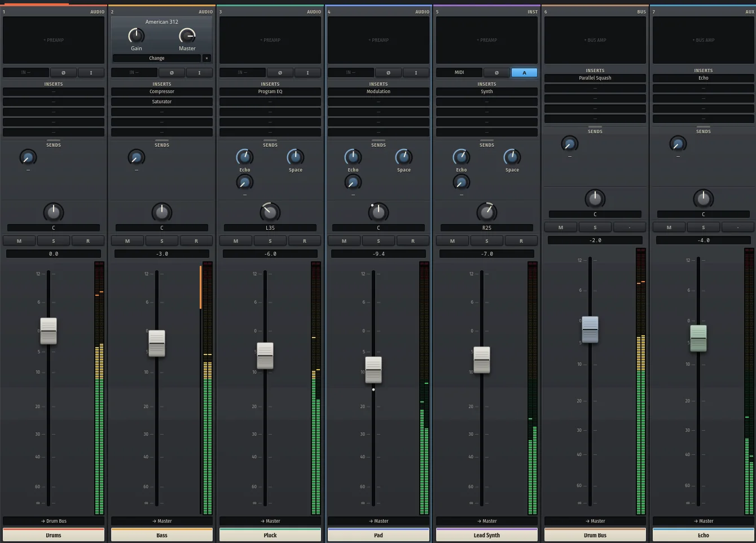Viewport: 756px width, 543px height.
Task: Click the empty third send knob on Pluck
Action: pos(244,182)
